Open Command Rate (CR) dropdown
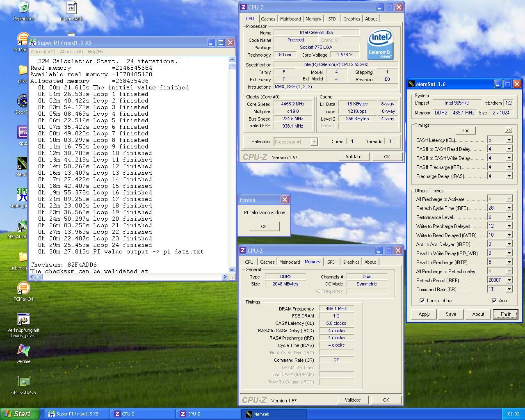Screen dimensions: 525x420 [x=509, y=289]
